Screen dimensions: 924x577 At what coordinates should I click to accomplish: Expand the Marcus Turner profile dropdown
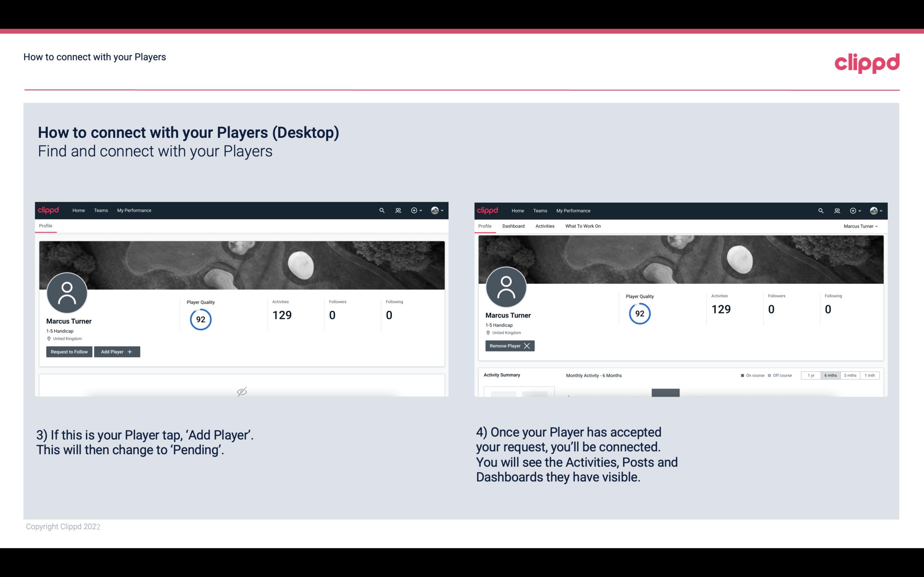[x=861, y=226]
